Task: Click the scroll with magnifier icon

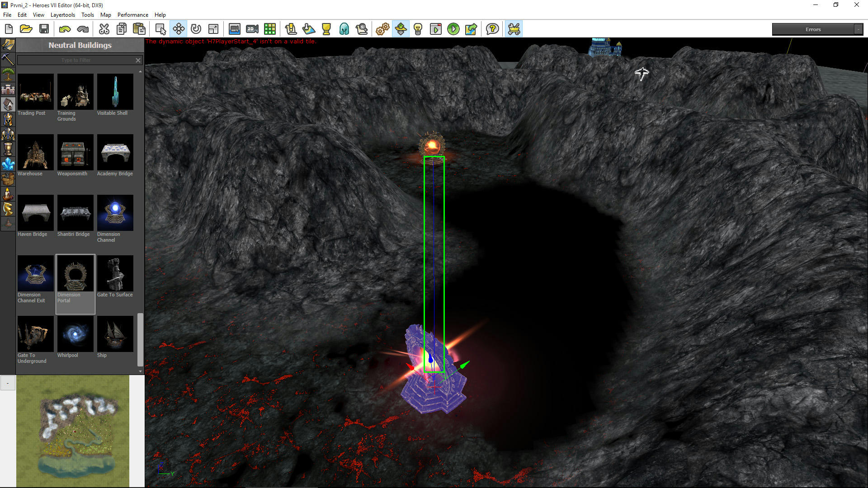Action: [x=362, y=29]
